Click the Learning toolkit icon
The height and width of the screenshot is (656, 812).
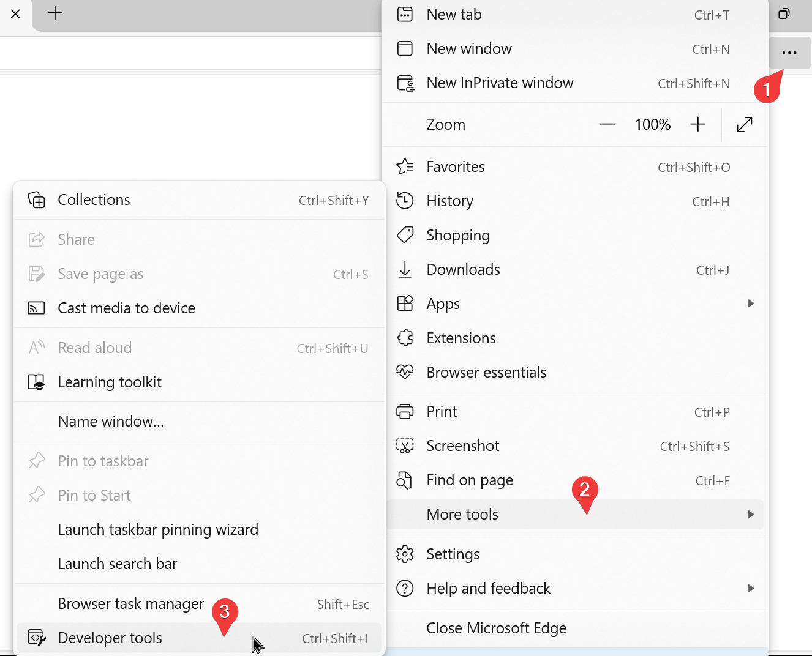[x=37, y=382]
